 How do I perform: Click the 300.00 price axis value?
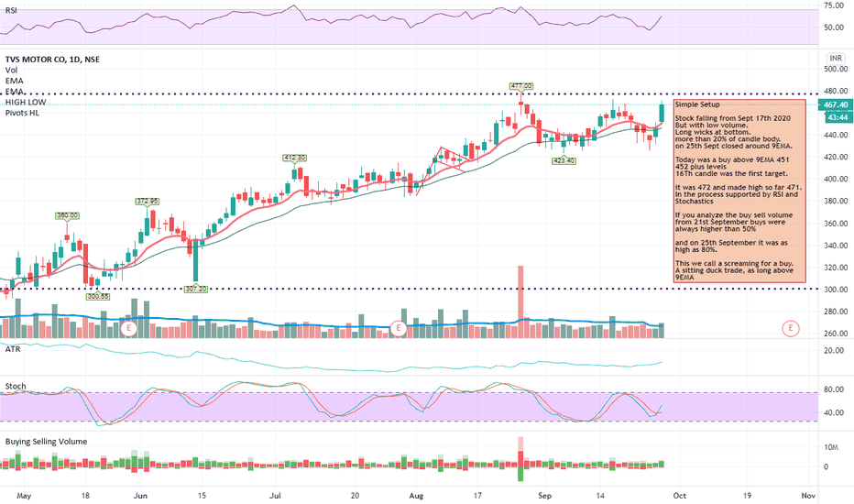(836, 290)
